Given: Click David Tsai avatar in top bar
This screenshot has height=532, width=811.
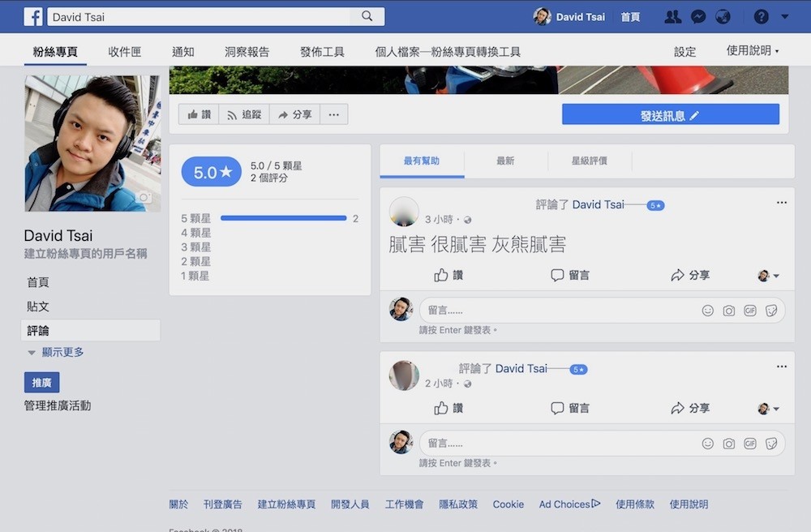Looking at the screenshot, I should (542, 16).
